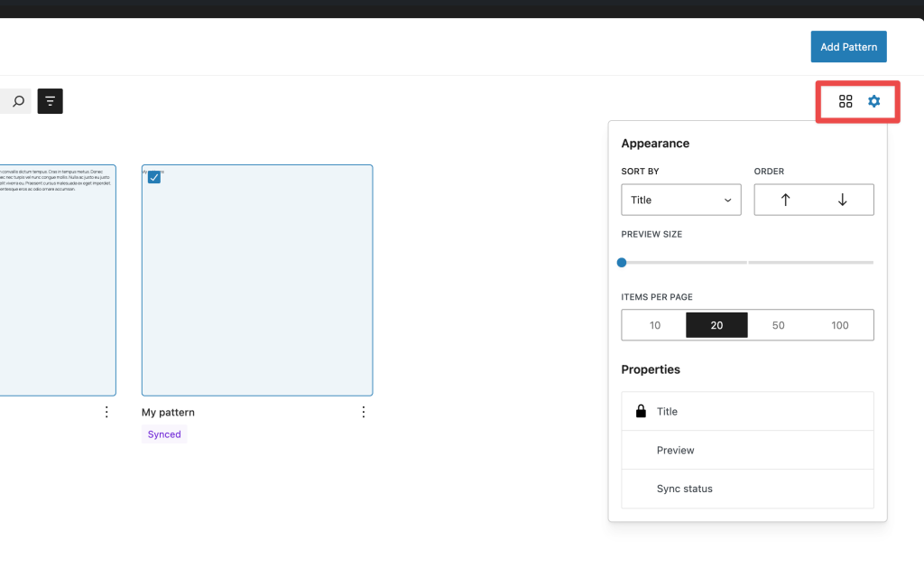Click the lock icon on the Title property

tap(642, 411)
